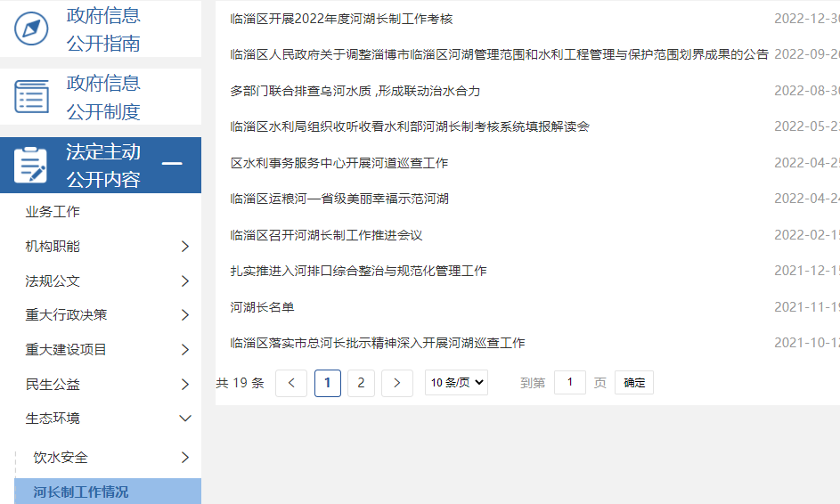840x504 pixels.
Task: Go to previous page with left arrow
Action: coord(291,383)
